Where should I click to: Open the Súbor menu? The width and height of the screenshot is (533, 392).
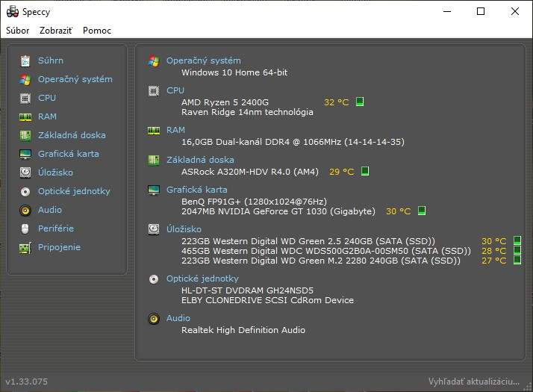click(x=18, y=31)
